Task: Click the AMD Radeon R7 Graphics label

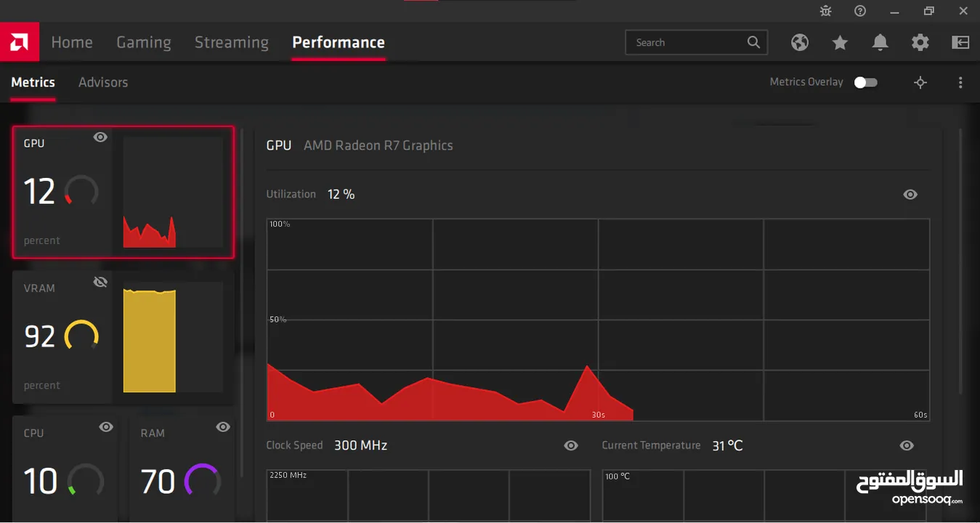Action: coord(378,145)
